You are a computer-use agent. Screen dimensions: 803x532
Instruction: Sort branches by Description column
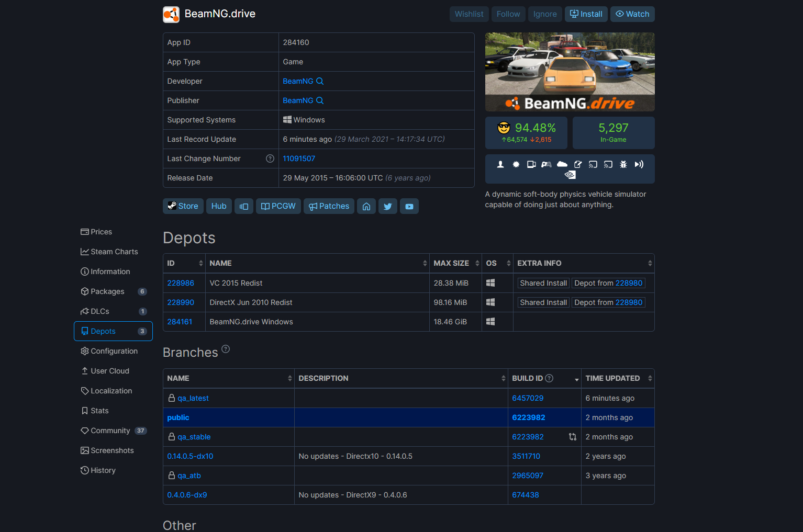[401, 378]
